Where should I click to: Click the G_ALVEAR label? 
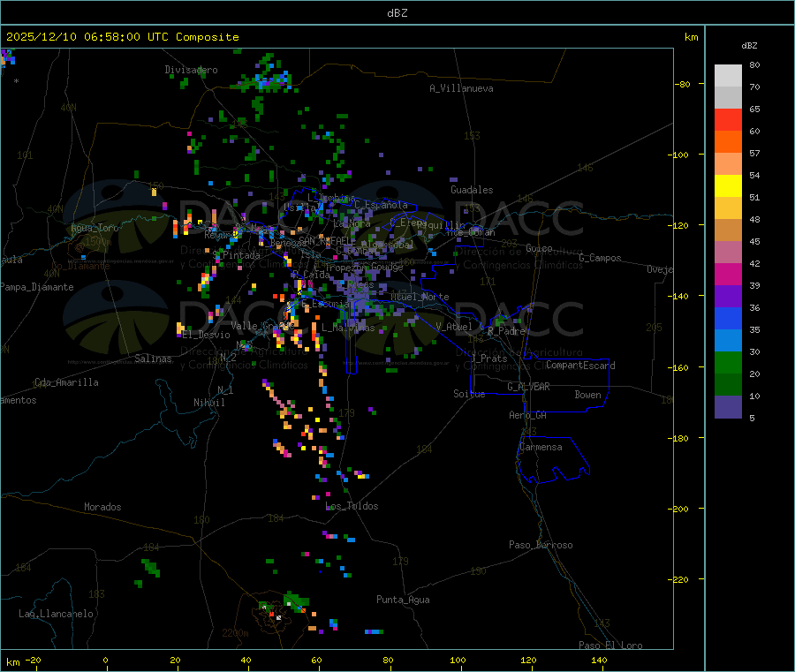[x=528, y=387]
